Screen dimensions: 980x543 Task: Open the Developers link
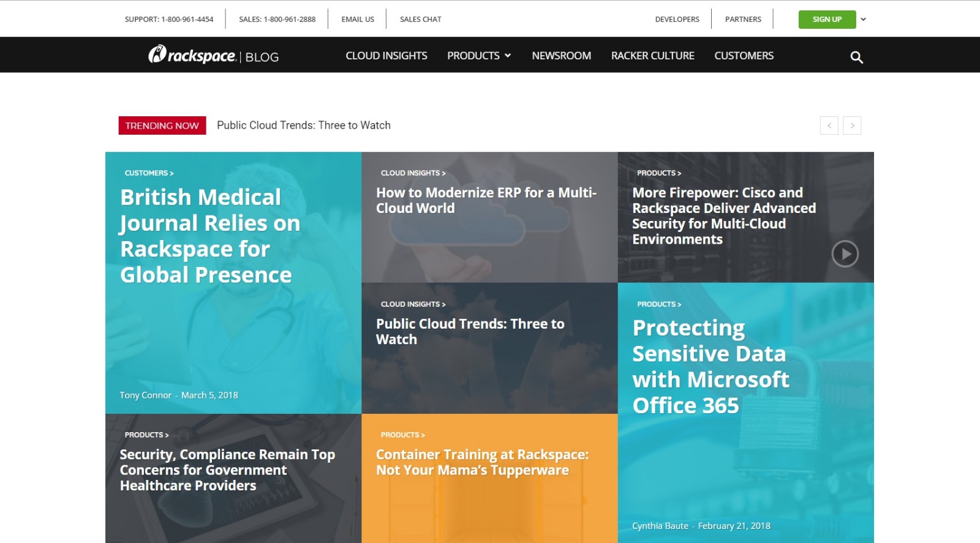point(677,20)
